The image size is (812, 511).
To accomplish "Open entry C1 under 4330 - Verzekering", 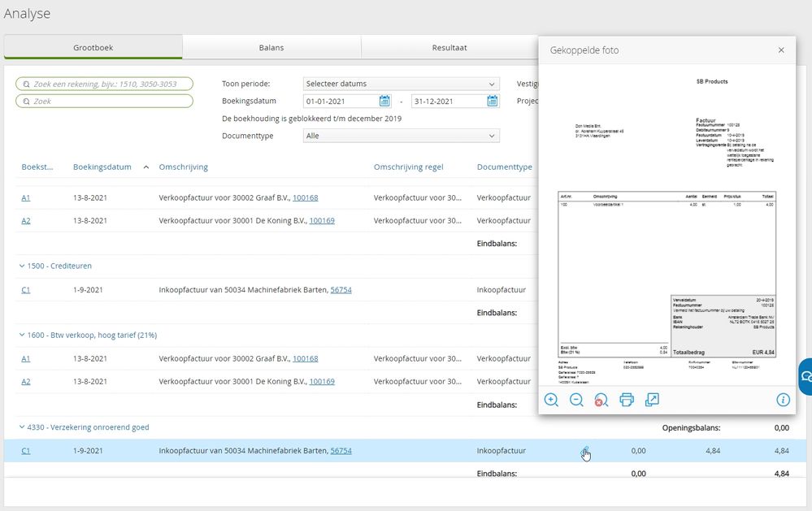I will (26, 451).
